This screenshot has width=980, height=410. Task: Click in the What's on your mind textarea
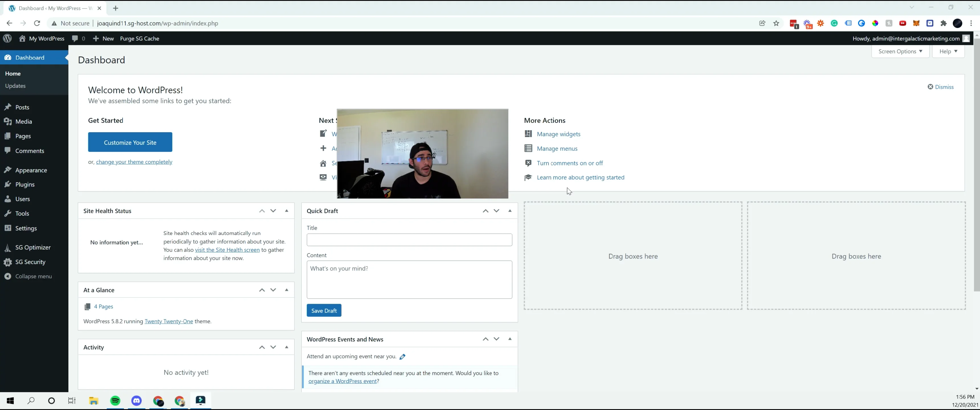(409, 280)
